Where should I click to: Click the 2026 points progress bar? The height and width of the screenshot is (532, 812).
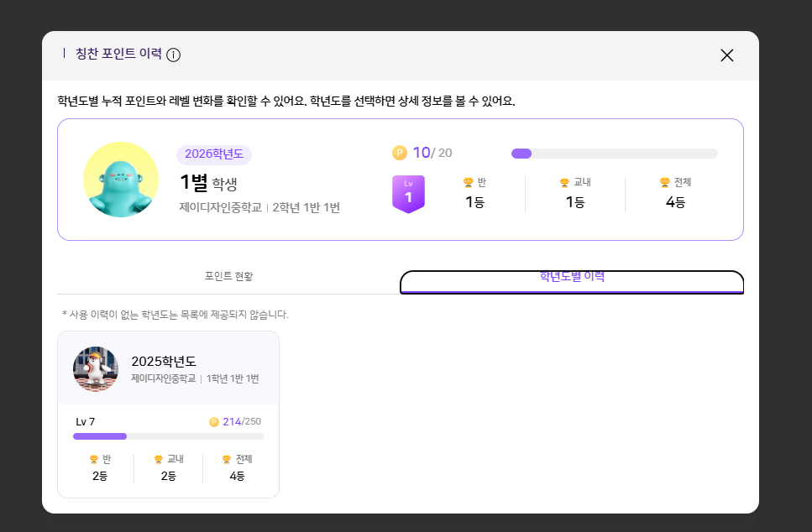tap(614, 154)
